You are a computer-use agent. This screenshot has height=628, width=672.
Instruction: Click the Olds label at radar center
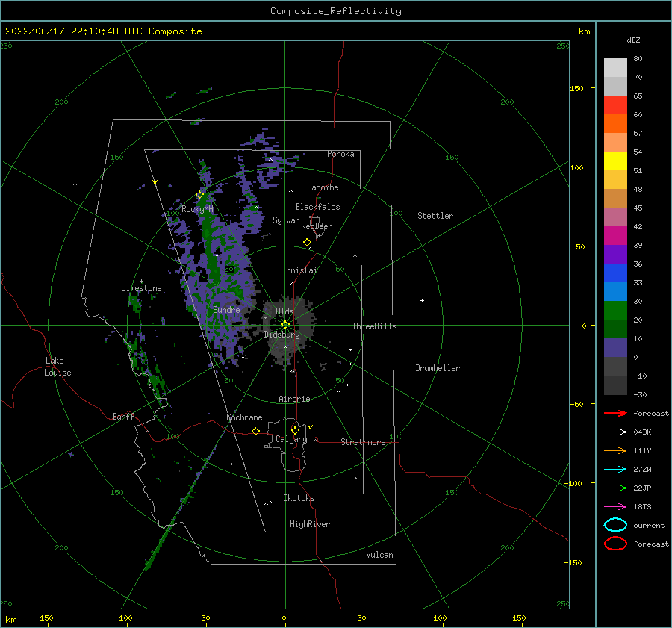284,311
